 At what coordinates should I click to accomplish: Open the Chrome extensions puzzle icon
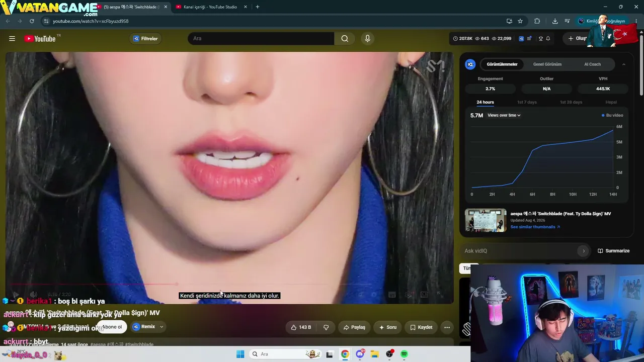pyautogui.click(x=537, y=21)
